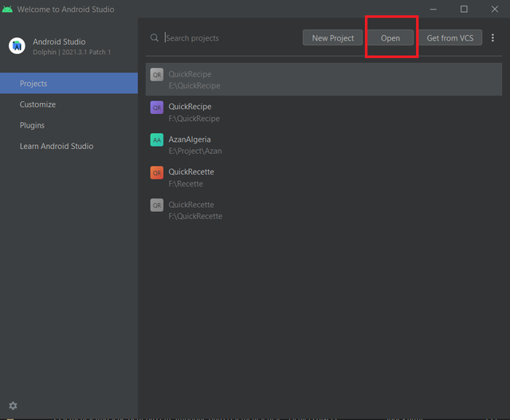The image size is (510, 420).
Task: Open QuickRecipe project at E:\QuickRecipe
Action: point(324,80)
